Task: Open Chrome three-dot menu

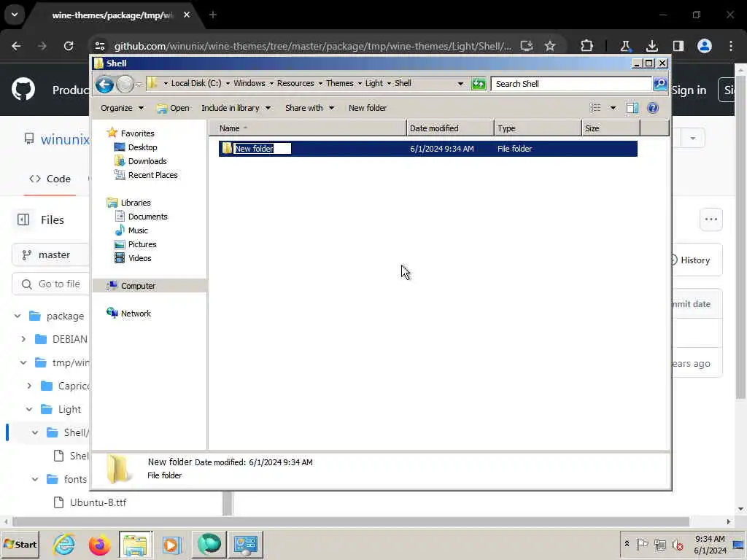Action: pos(731,46)
